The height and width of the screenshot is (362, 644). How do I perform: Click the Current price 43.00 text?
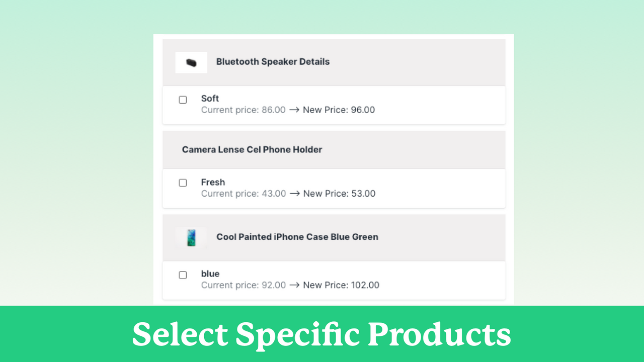[x=244, y=194]
